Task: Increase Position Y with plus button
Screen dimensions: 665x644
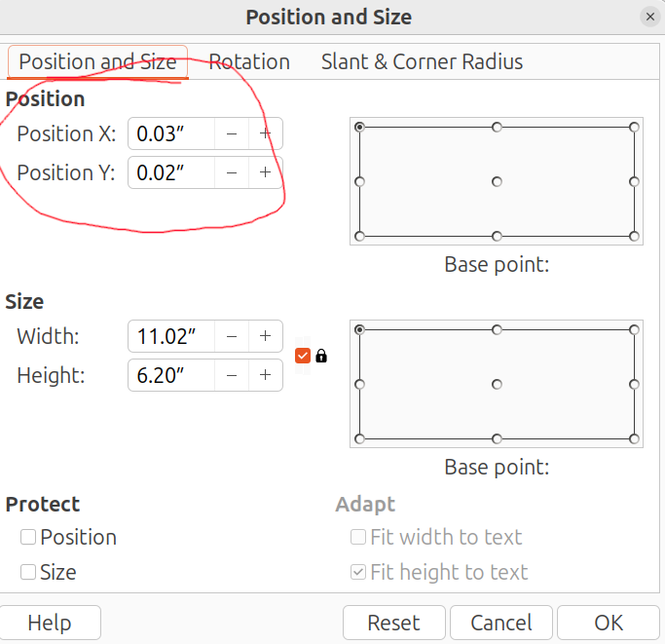Action: pos(265,172)
